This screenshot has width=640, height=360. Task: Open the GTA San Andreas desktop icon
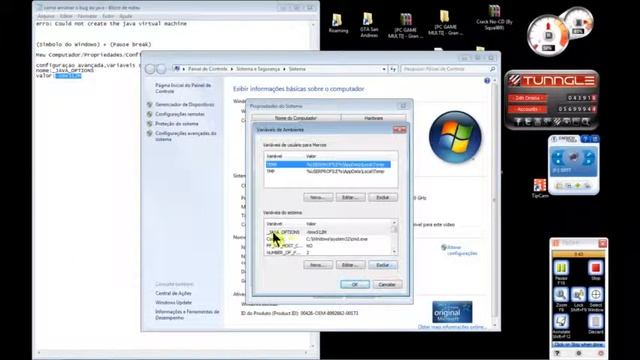(368, 19)
